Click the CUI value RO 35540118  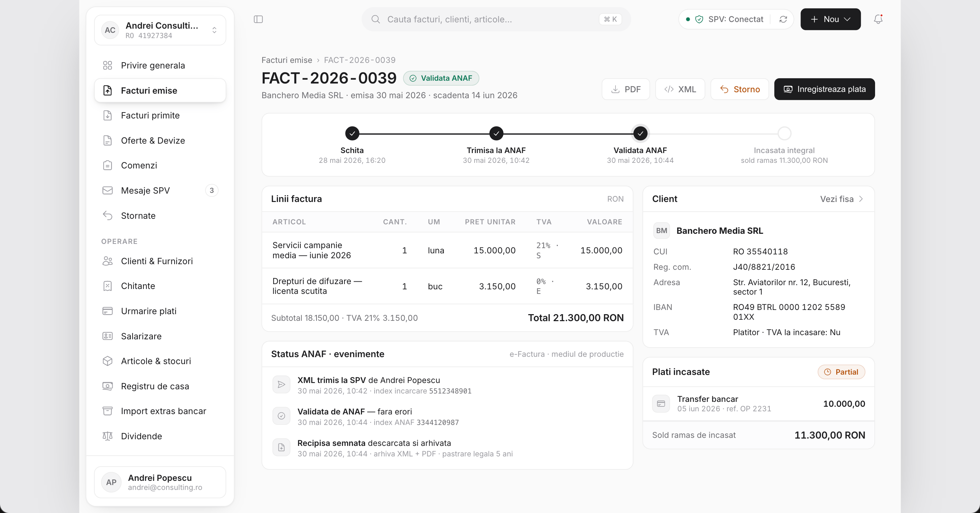click(x=760, y=252)
